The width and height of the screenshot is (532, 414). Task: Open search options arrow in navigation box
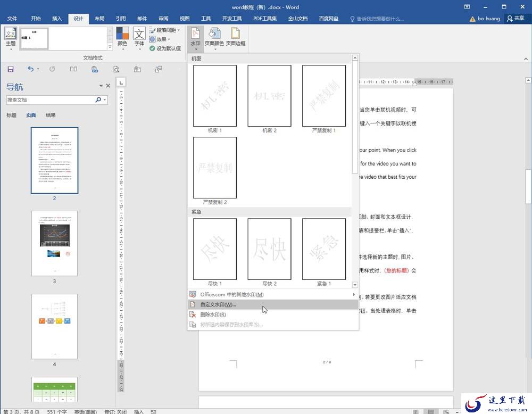click(105, 100)
